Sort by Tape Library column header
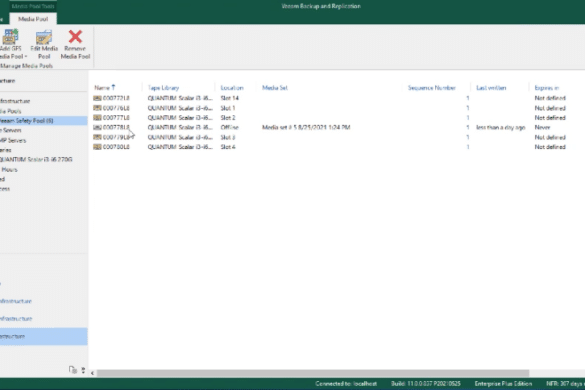The width and height of the screenshot is (585, 390). tap(163, 88)
